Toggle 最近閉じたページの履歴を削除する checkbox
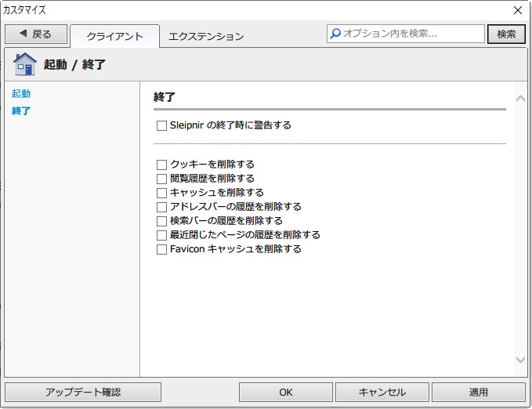532x409 pixels. point(161,235)
